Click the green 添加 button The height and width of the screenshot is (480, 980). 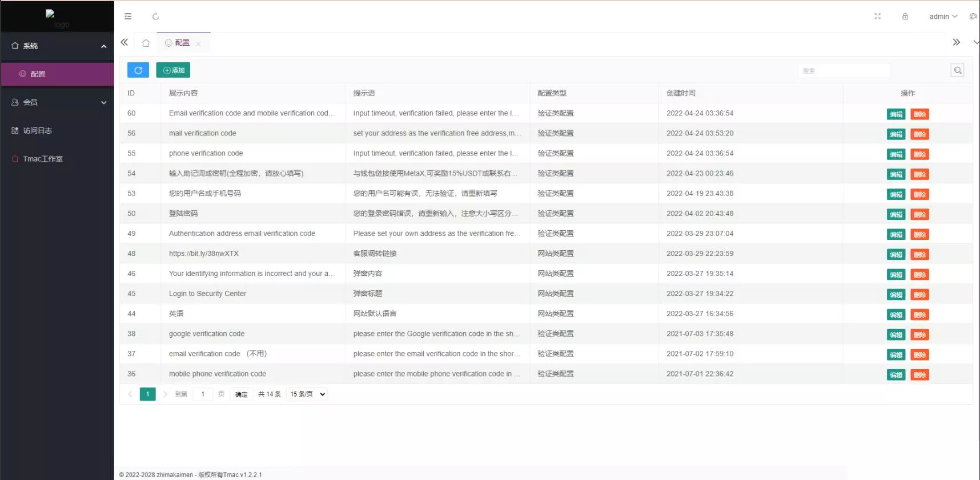(173, 70)
